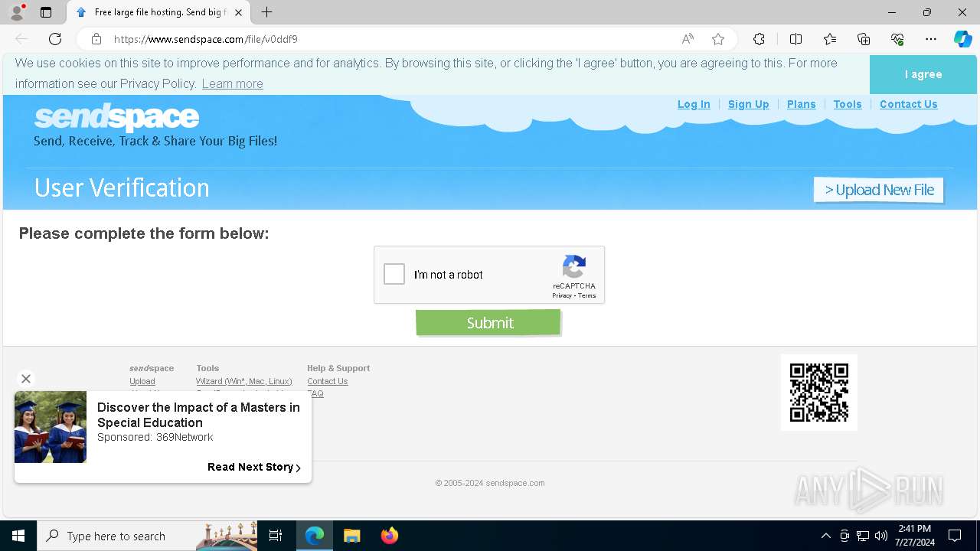This screenshot has height=551, width=980.
Task: Click the Edge profile avatar icon
Action: (x=17, y=12)
